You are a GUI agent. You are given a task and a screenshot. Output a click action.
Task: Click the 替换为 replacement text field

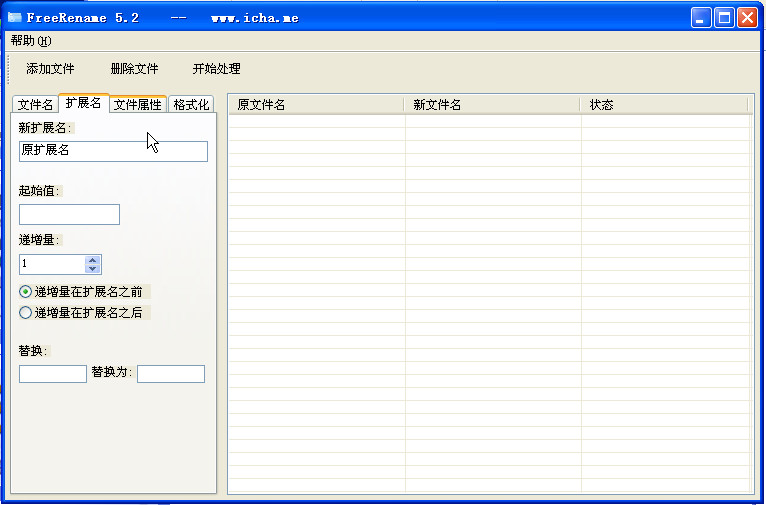point(171,374)
